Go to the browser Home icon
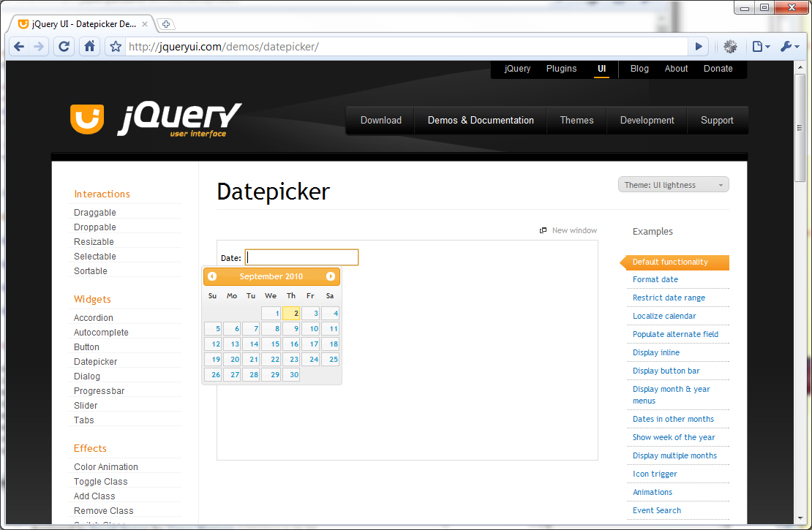812x530 pixels. point(89,47)
